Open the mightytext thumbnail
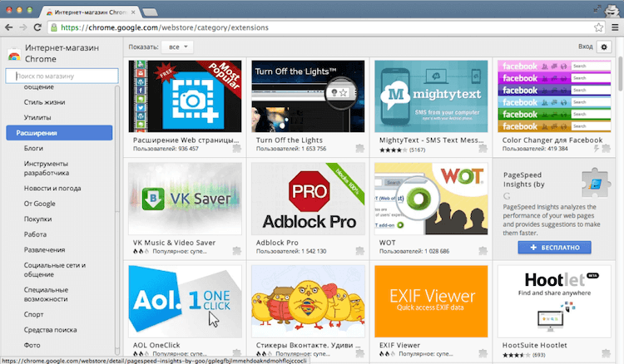Viewport: 624px width, 364px height. tap(431, 96)
